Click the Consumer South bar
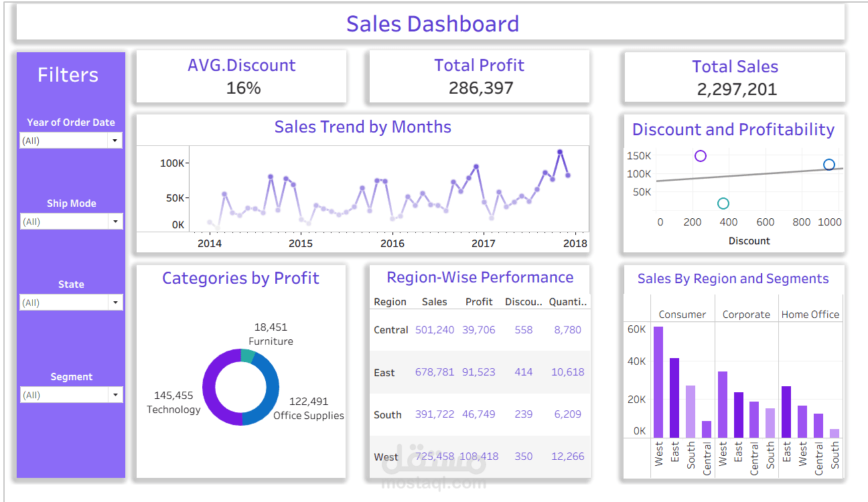The image size is (868, 502). coord(691,411)
